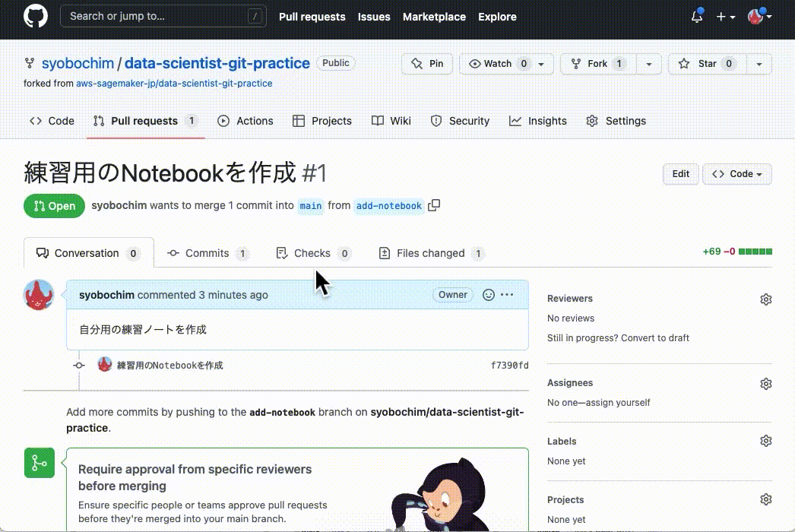Viewport: 795px width, 532px height.
Task: Open the syobochim owner link
Action: point(78,63)
